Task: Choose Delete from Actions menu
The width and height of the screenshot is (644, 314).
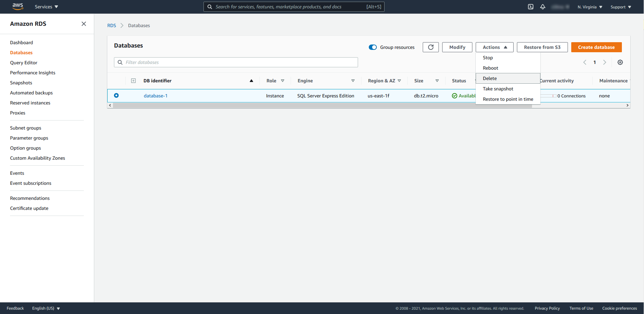Action: (x=508, y=78)
